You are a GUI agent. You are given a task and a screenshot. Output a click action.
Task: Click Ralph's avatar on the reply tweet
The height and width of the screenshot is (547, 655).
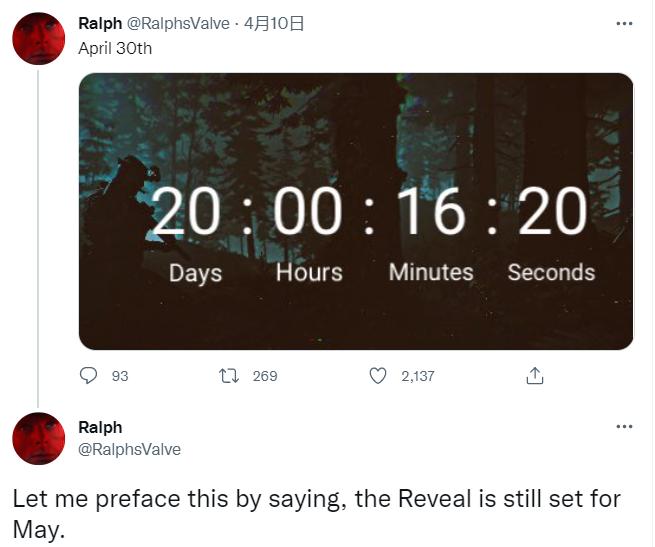pos(38,438)
